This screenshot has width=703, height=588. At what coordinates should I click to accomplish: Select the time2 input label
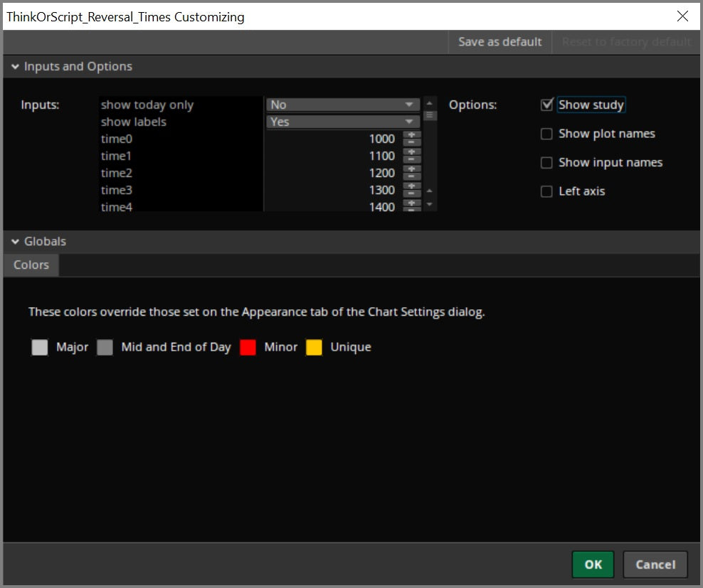click(x=117, y=173)
